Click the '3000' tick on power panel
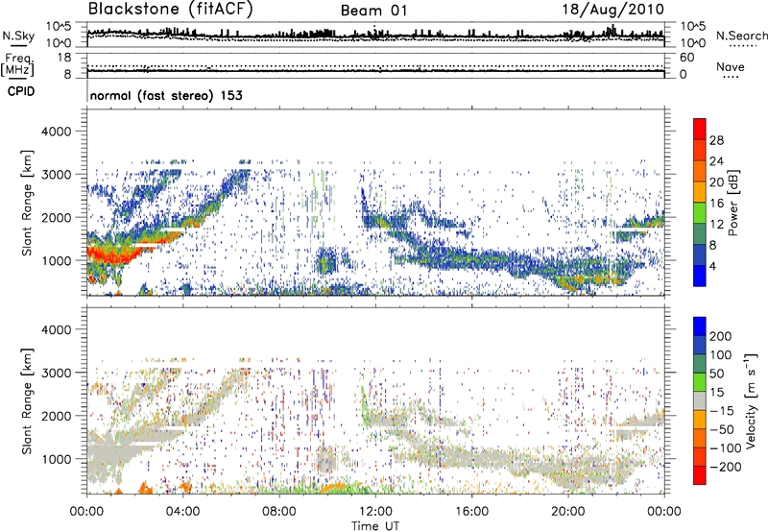768x532 pixels. 56,175
